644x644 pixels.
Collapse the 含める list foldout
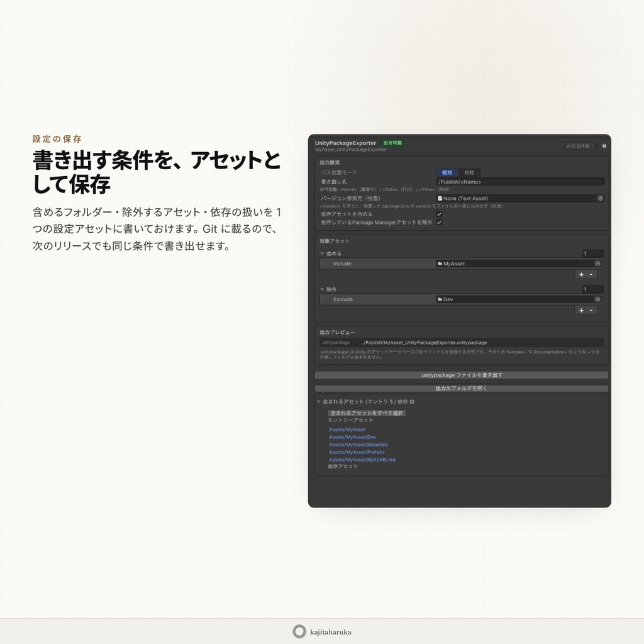322,253
